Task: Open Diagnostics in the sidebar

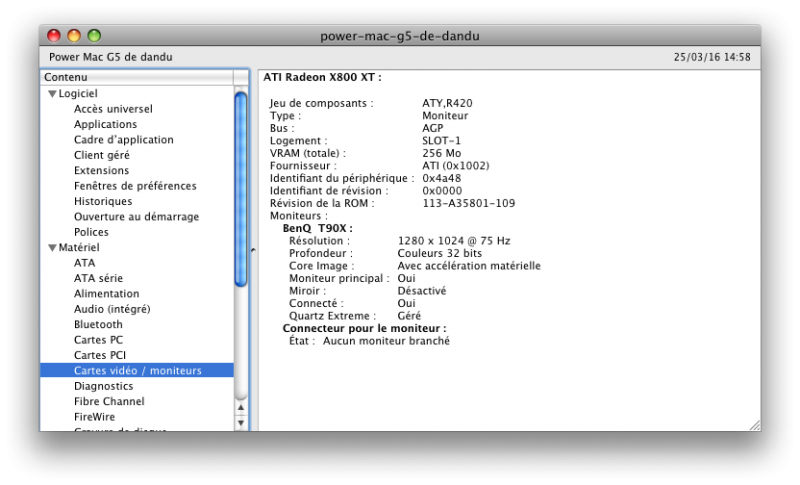Action: [103, 386]
